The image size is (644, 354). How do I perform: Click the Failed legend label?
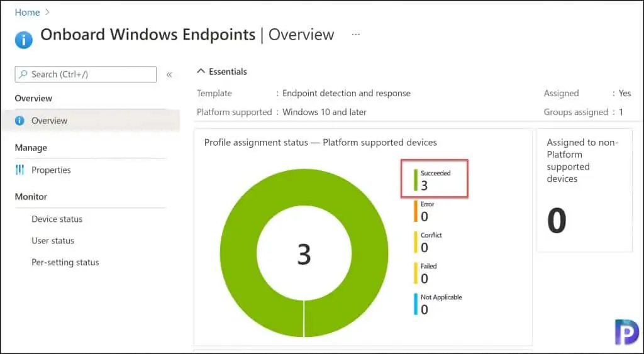pos(429,266)
